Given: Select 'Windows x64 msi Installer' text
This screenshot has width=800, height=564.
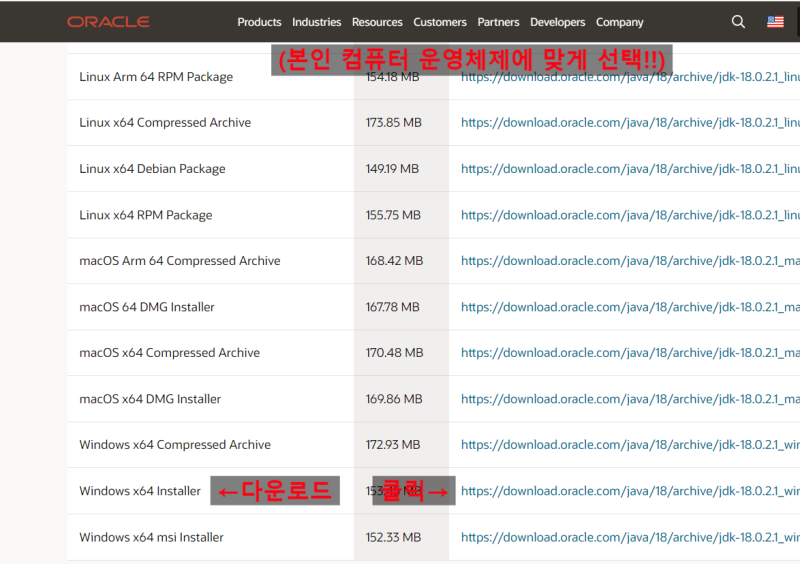Looking at the screenshot, I should coord(151,537).
